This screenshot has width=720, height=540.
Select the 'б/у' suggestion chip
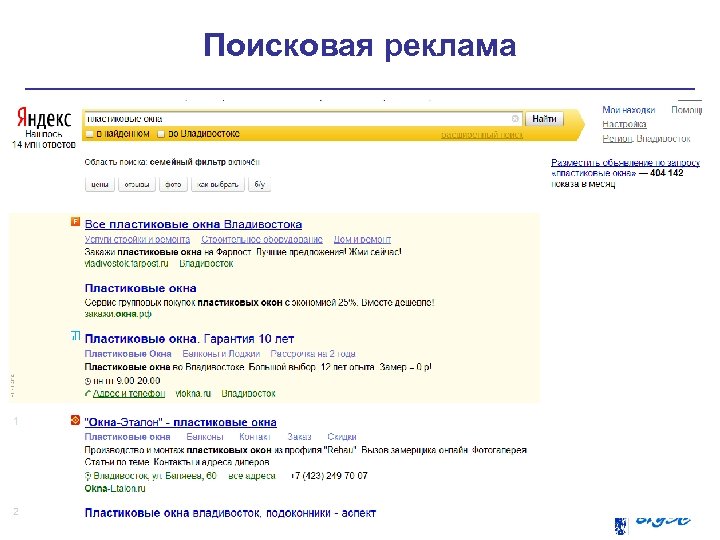[259, 185]
